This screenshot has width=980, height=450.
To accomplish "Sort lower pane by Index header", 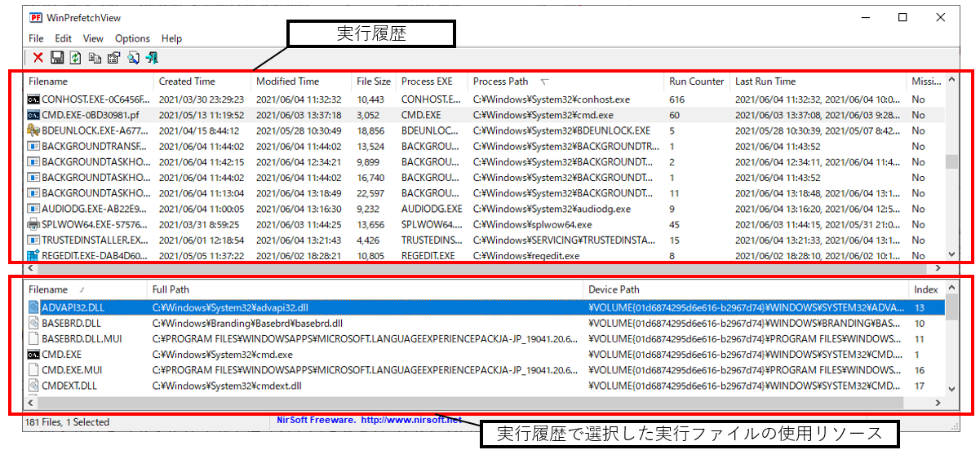I will coord(927,289).
